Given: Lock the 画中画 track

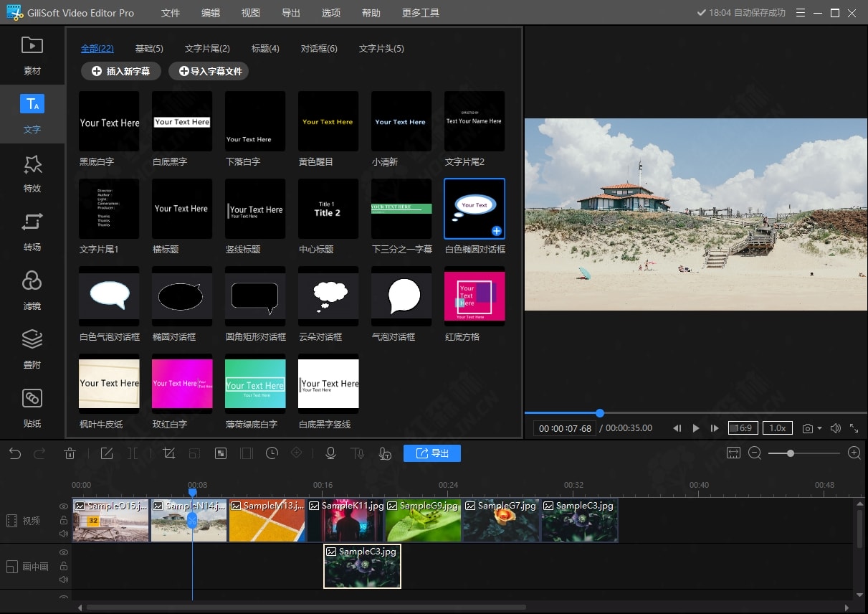Looking at the screenshot, I should pos(64,566).
